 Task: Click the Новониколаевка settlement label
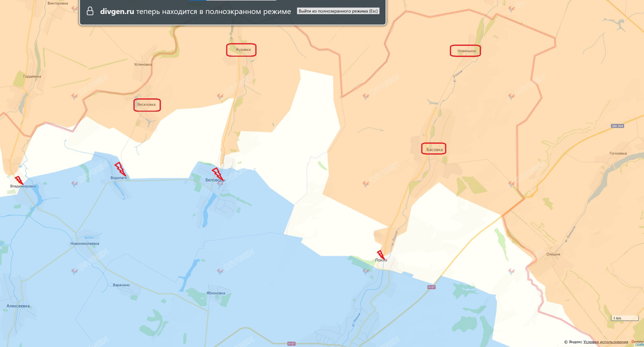pos(85,243)
